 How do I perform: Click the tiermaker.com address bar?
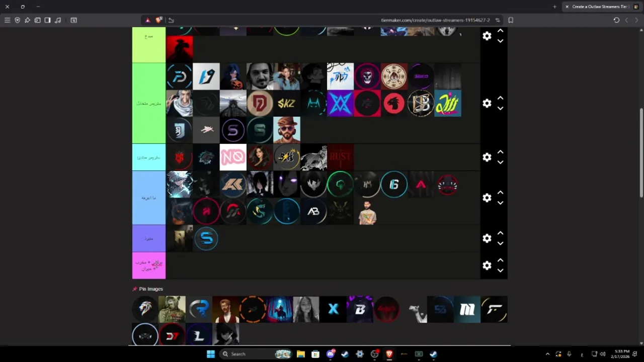[x=435, y=20]
